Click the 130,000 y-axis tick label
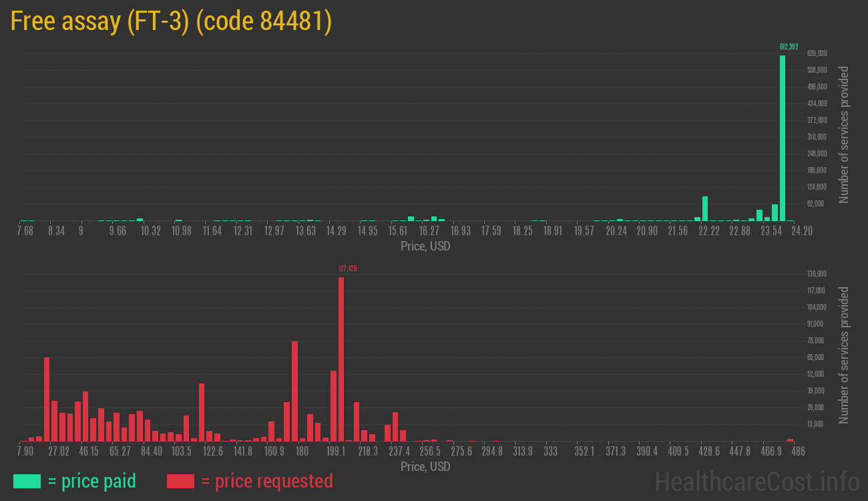The height and width of the screenshot is (501, 868). 817,274
